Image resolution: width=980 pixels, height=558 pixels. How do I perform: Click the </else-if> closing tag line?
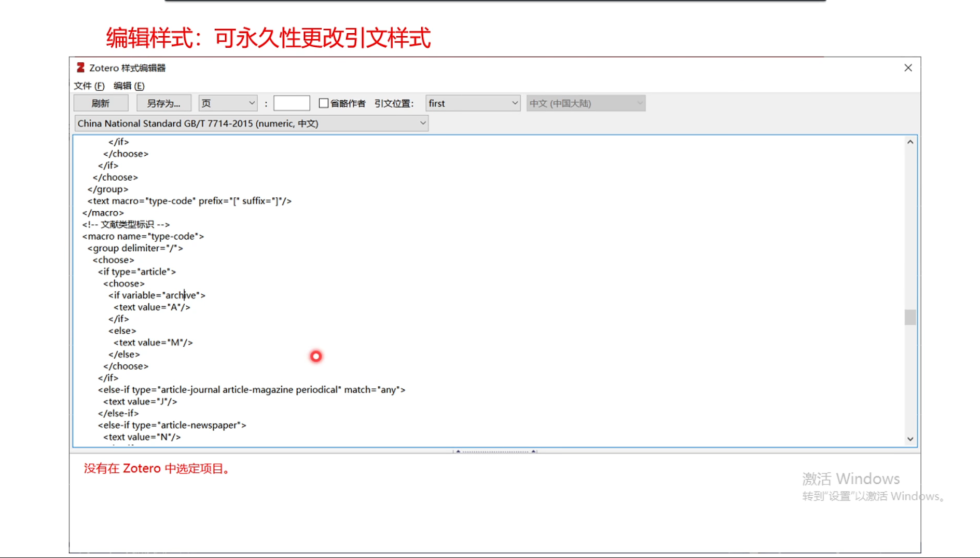pyautogui.click(x=118, y=414)
